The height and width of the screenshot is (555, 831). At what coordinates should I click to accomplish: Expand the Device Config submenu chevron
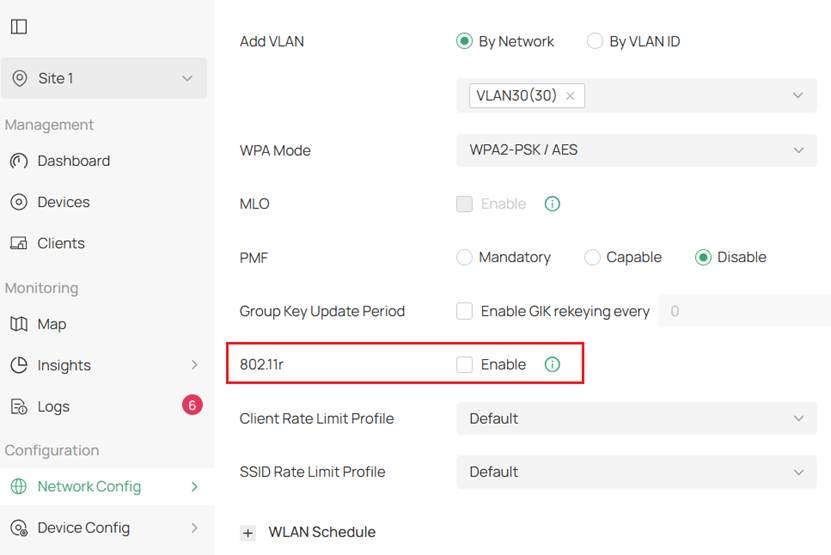[x=195, y=527]
